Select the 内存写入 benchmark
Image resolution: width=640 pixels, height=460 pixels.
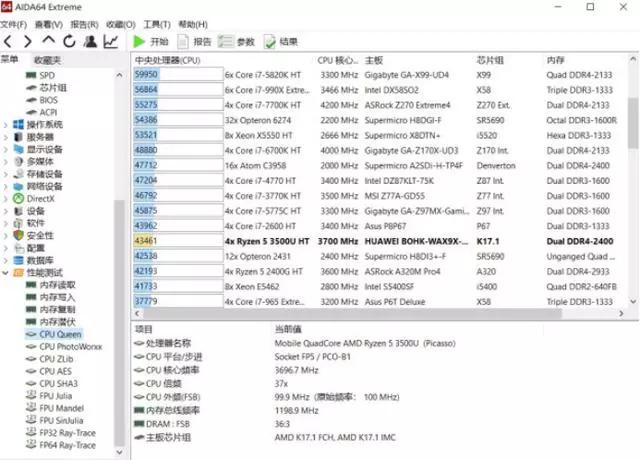tap(51, 297)
